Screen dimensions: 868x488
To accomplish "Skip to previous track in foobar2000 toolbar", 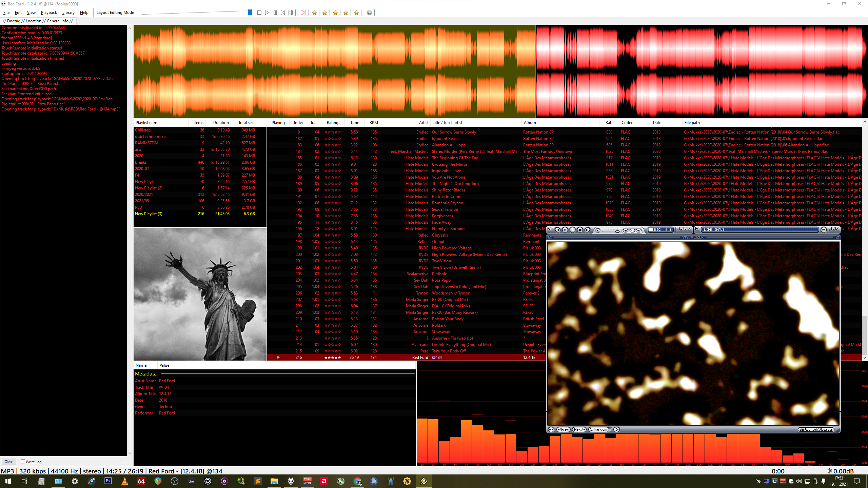I will 283,13.
